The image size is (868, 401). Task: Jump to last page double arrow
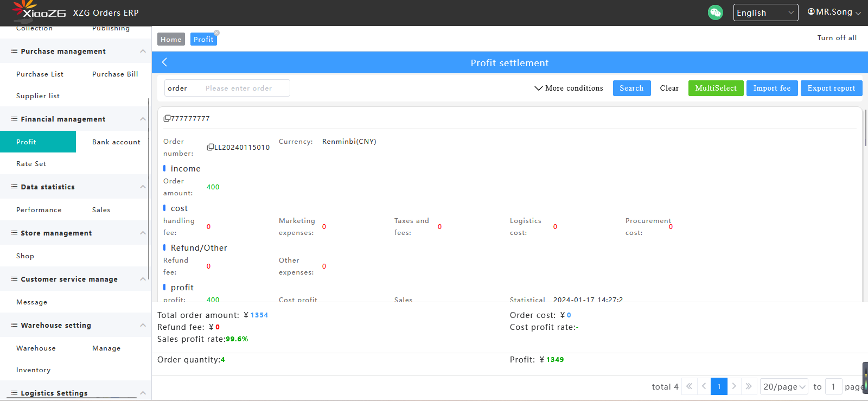749,386
